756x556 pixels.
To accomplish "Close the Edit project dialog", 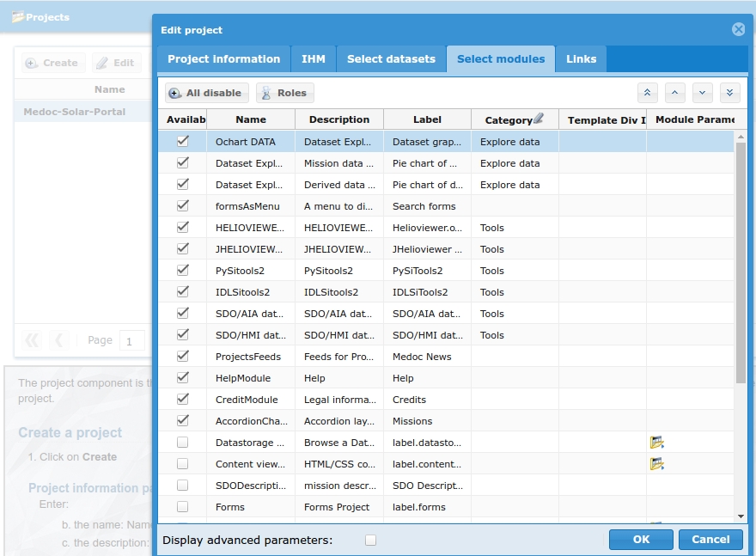I will (738, 29).
